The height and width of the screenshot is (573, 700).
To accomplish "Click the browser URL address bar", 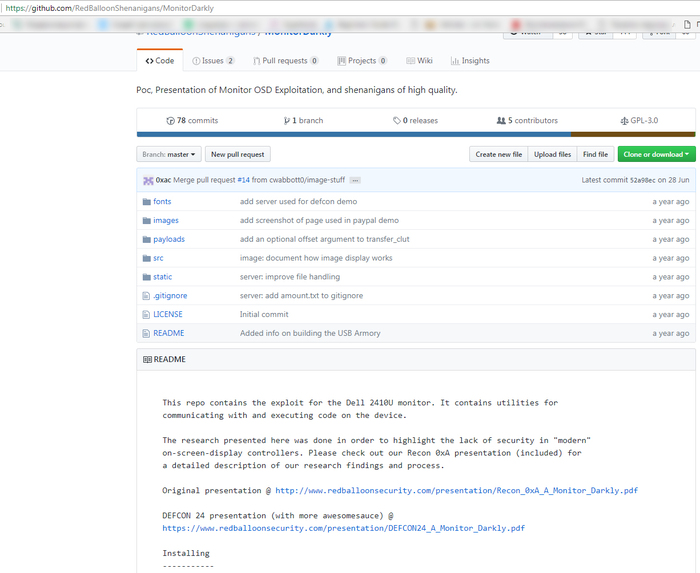I will pos(300,8).
